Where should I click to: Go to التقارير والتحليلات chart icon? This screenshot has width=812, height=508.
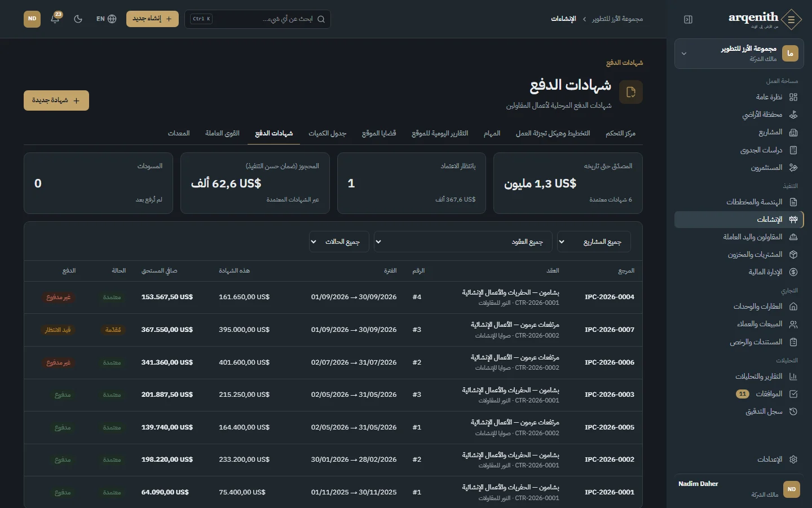(793, 376)
